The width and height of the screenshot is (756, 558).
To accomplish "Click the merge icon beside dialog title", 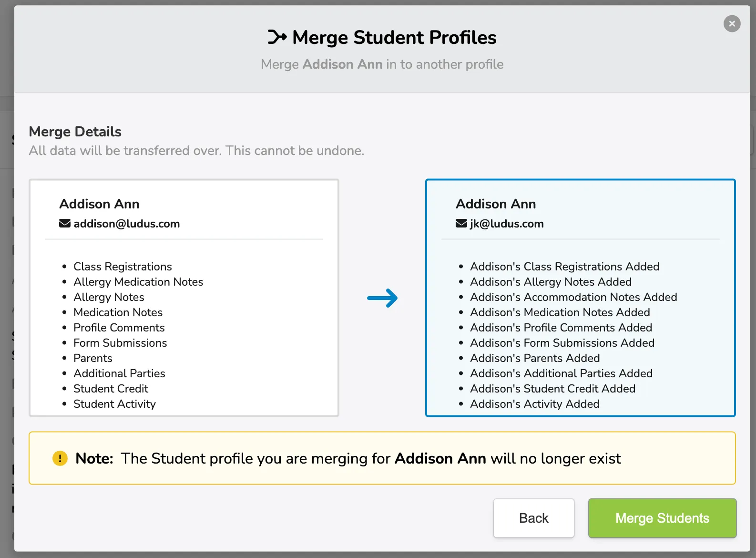I will (x=277, y=37).
